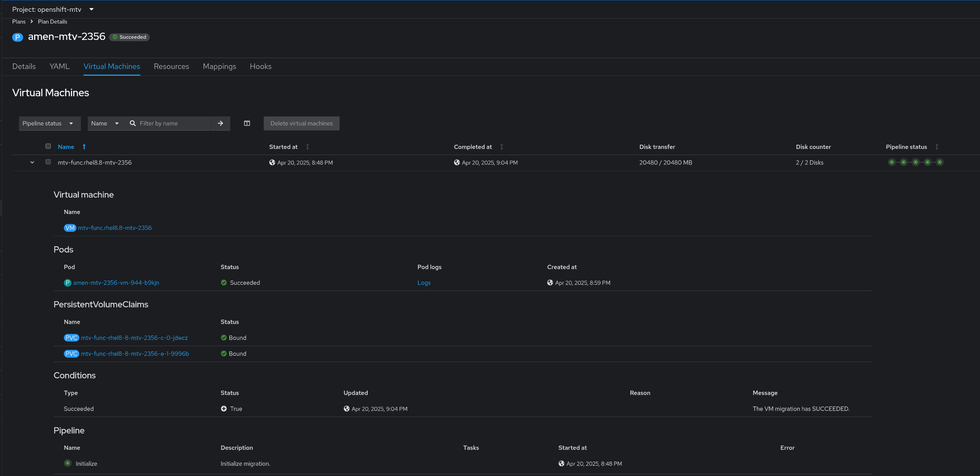Sort by Started at column icon
Image resolution: width=980 pixels, height=476 pixels.
point(307,147)
